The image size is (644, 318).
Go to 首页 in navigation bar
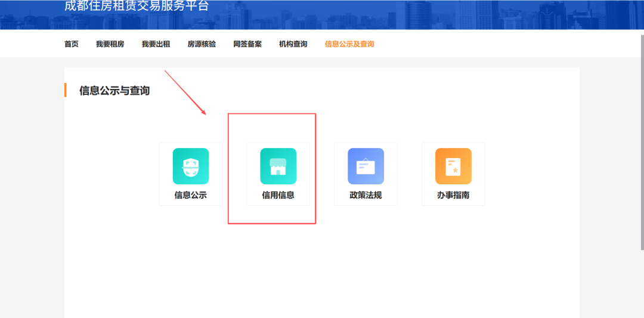pyautogui.click(x=72, y=44)
